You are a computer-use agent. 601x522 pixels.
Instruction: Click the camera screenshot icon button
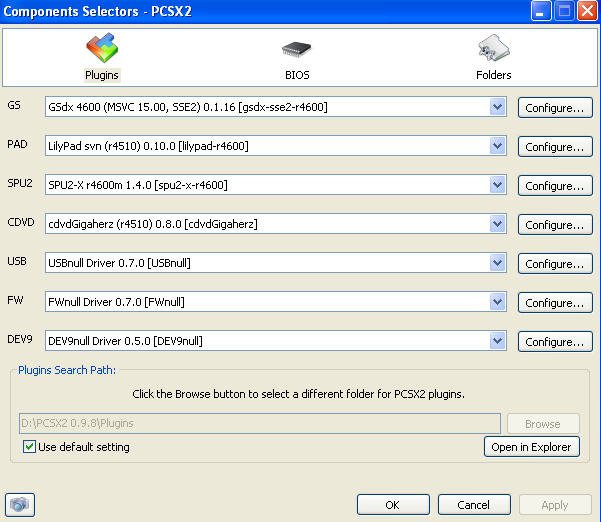click(x=20, y=505)
